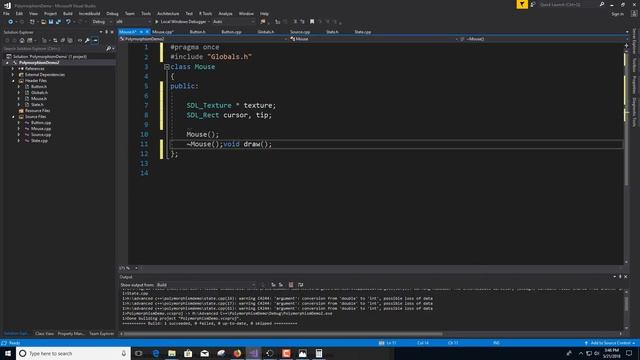Image resolution: width=640 pixels, height=360 pixels.
Task: Switch to the Class View bottom tab
Action: click(x=44, y=334)
